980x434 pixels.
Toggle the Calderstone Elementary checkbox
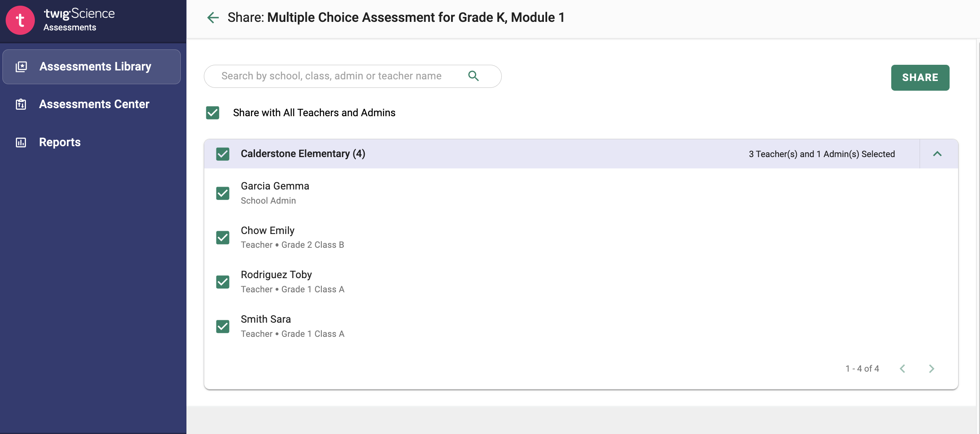point(223,154)
